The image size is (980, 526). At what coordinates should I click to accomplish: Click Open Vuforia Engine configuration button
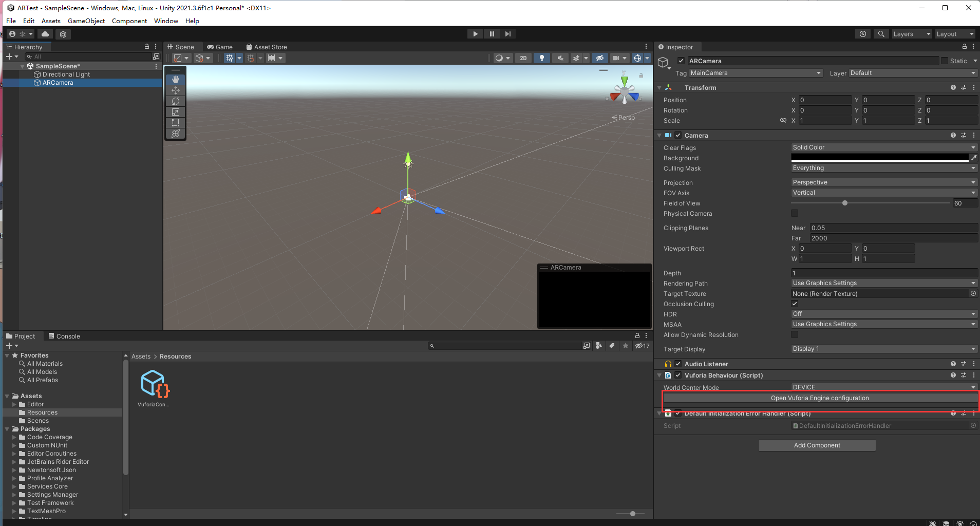click(820, 398)
